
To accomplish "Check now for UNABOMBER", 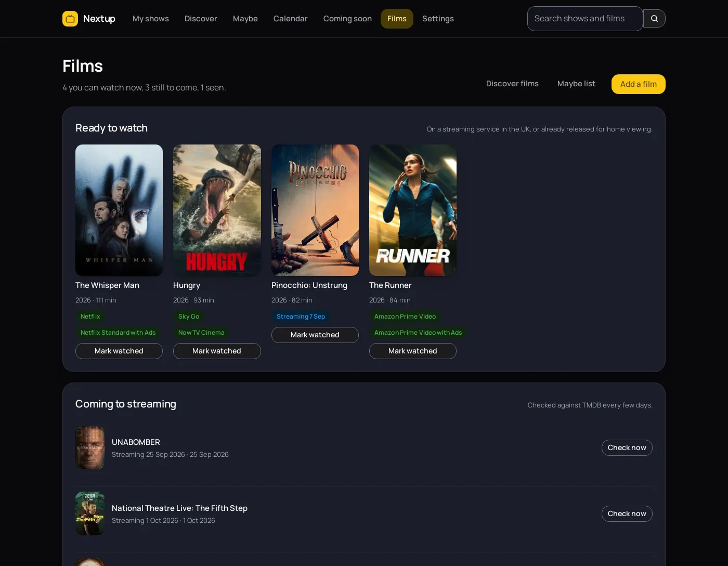I will (627, 447).
